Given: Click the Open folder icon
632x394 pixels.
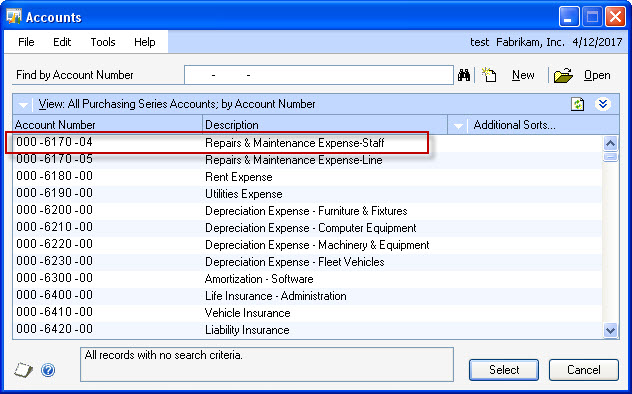Looking at the screenshot, I should click(x=563, y=75).
